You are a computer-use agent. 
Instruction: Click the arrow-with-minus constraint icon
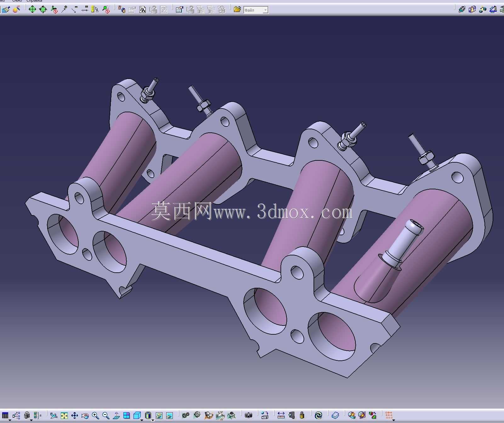75,9
